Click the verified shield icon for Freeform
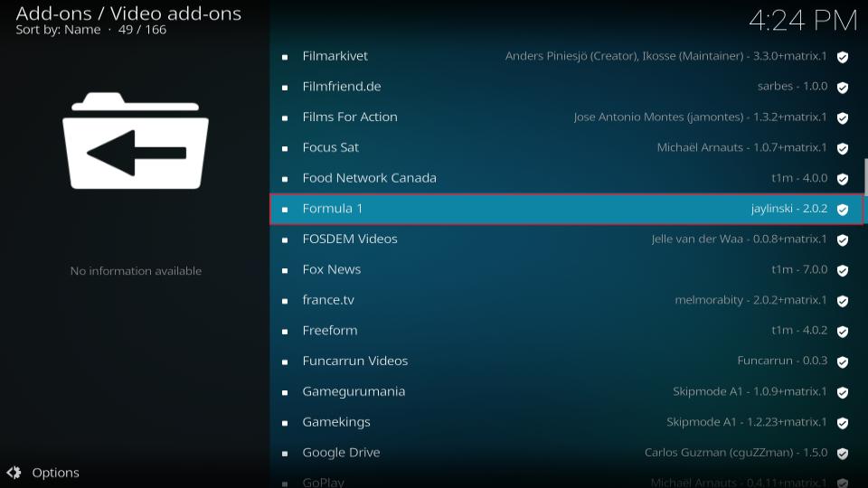The image size is (868, 488). pos(843,331)
